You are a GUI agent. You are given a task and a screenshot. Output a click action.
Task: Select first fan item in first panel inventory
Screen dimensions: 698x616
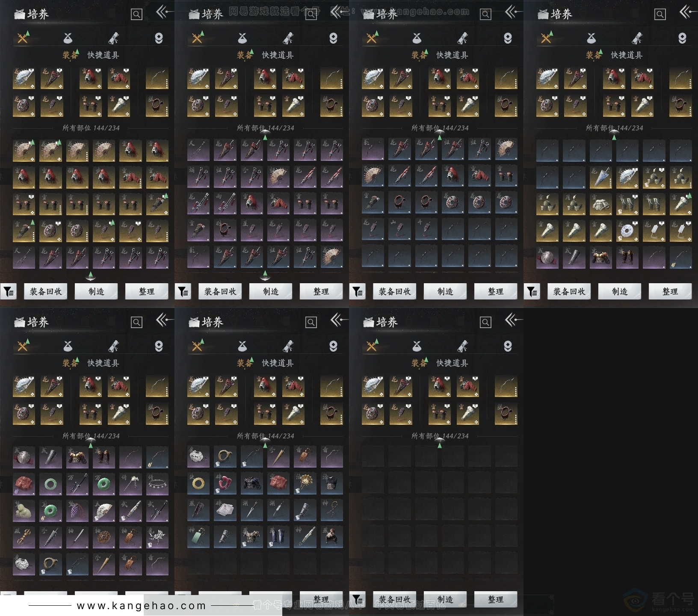coord(24,151)
